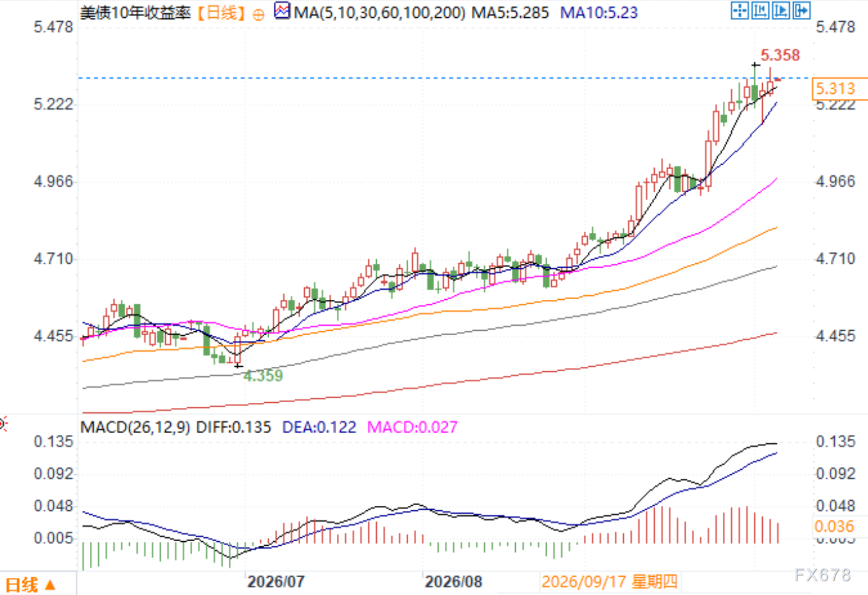This screenshot has height=595, width=868.
Task: Click the 美债10年收益率 chart title
Action: pos(136,13)
